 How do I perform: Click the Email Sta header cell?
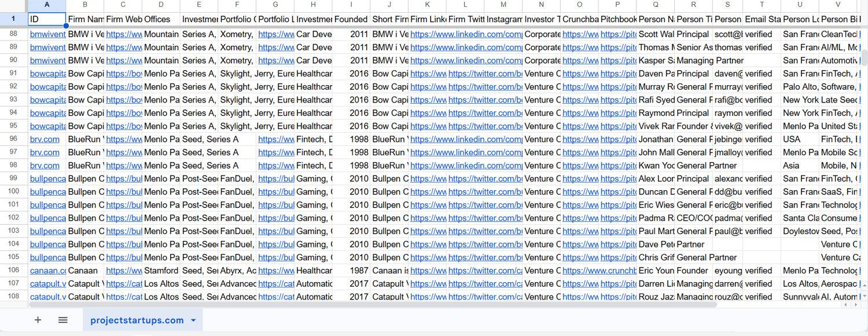click(762, 19)
